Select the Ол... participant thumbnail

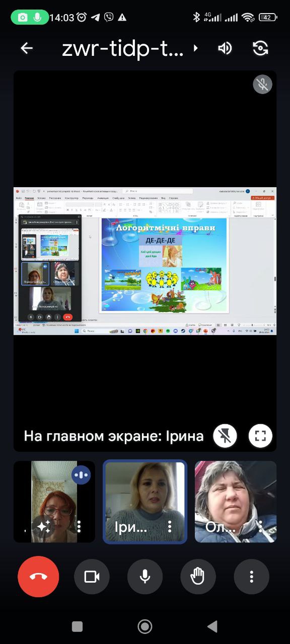point(236,502)
